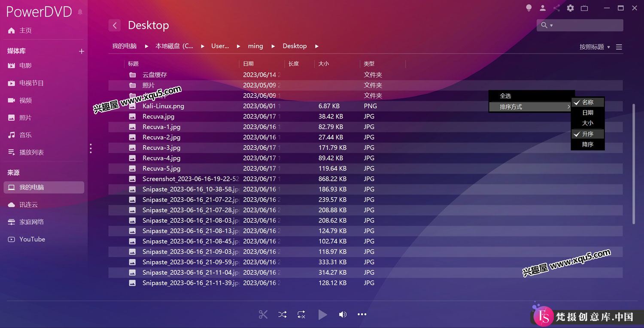Go to ming folder in breadcrumb
644x328 pixels.
click(x=255, y=46)
